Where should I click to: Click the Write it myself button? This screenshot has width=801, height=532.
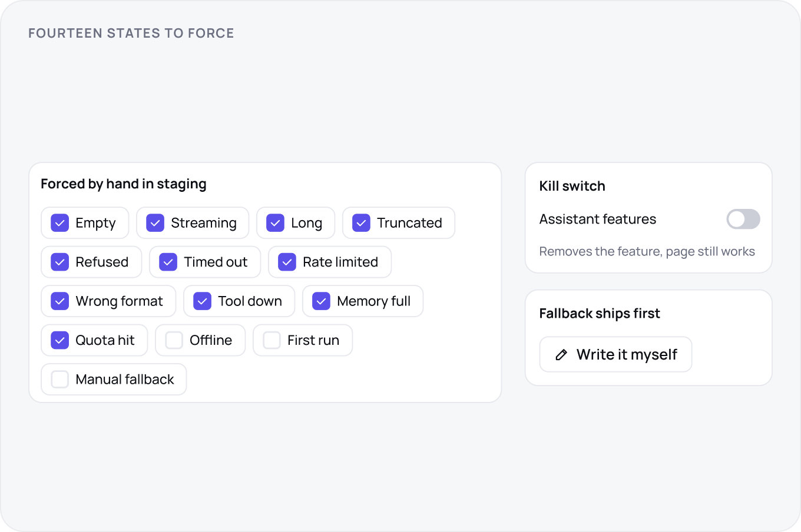(616, 354)
